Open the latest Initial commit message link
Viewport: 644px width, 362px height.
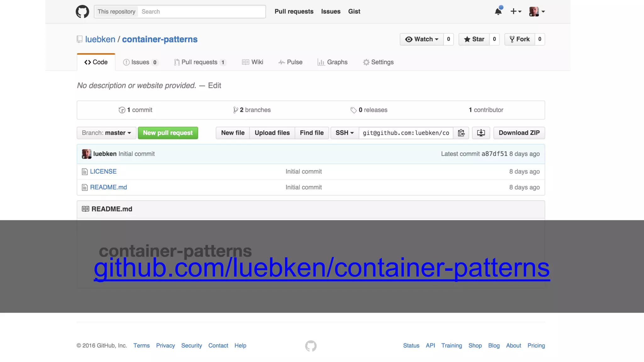point(136,154)
